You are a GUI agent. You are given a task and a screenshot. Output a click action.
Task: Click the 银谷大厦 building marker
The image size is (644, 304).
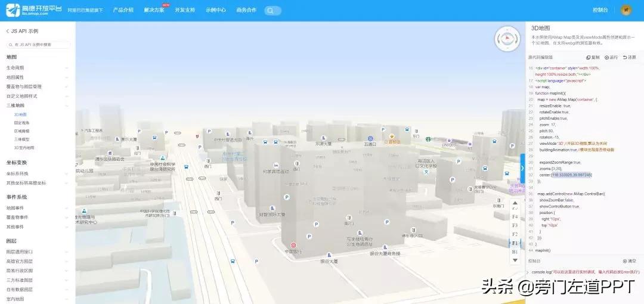(x=329, y=255)
